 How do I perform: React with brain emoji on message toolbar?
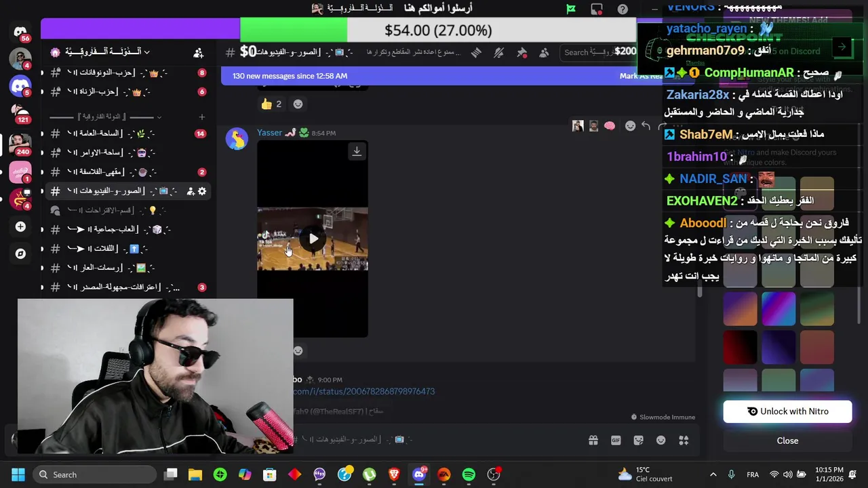(610, 126)
